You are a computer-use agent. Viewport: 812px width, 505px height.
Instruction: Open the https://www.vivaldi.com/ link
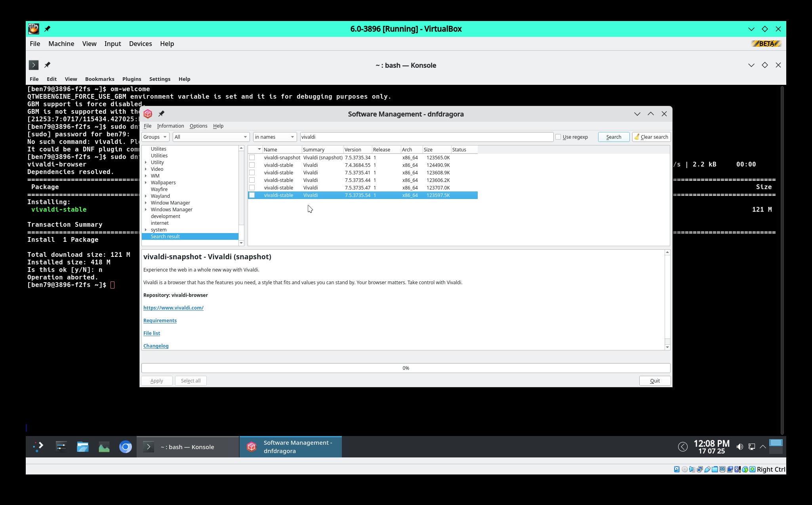(173, 308)
